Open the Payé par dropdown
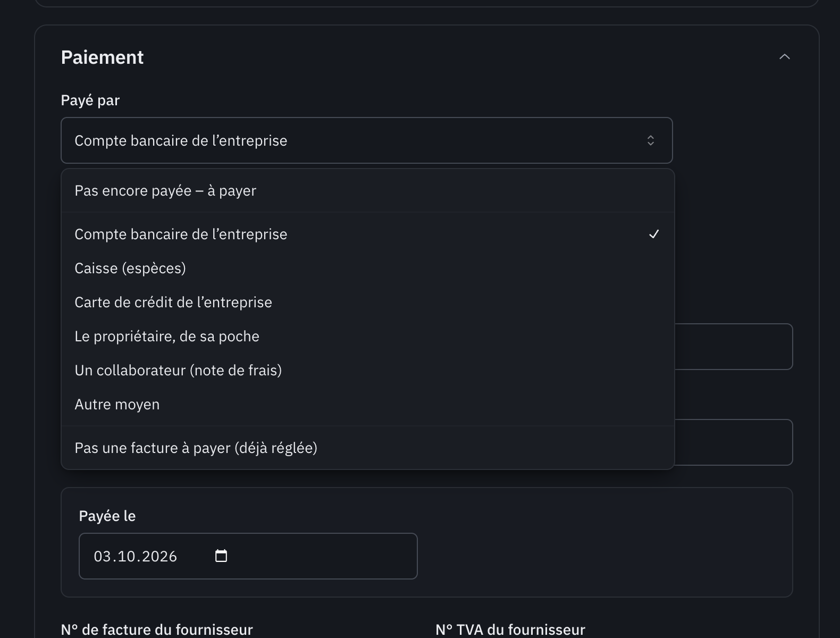840x638 pixels. [x=367, y=140]
